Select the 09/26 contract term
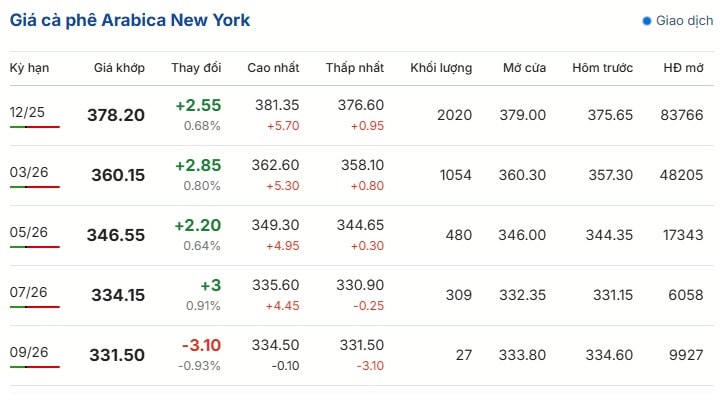Image resolution: width=725 pixels, height=394 pixels. (29, 352)
